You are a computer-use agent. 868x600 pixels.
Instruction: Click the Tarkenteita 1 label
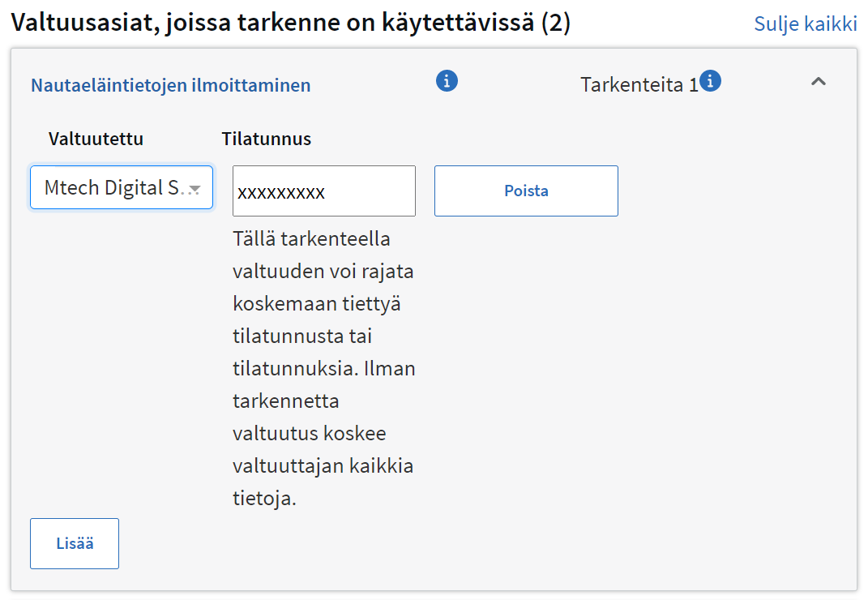tap(639, 82)
